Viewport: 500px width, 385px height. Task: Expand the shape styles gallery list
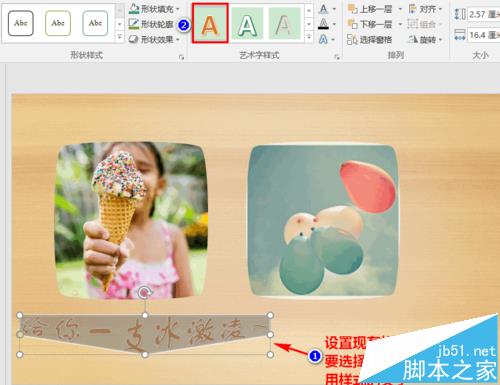tap(119, 37)
